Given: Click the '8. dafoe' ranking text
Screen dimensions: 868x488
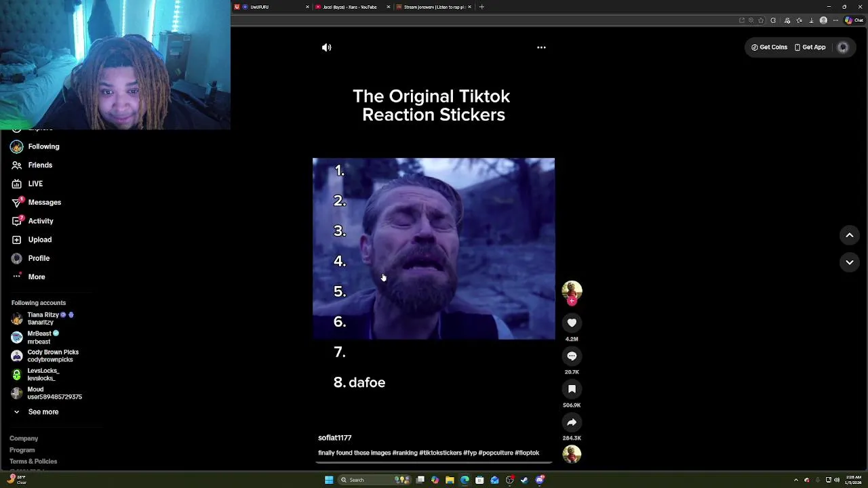Looking at the screenshot, I should (359, 382).
